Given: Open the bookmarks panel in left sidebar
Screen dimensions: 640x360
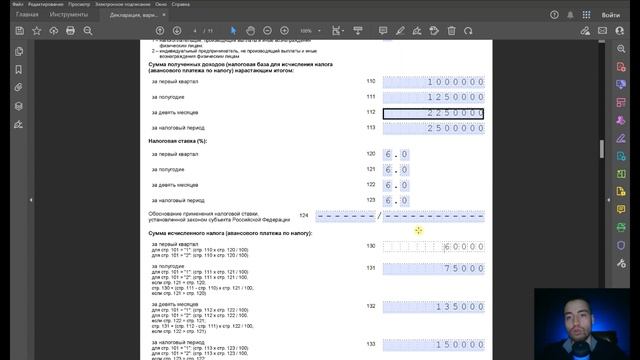Looking at the screenshot, I should [19, 69].
